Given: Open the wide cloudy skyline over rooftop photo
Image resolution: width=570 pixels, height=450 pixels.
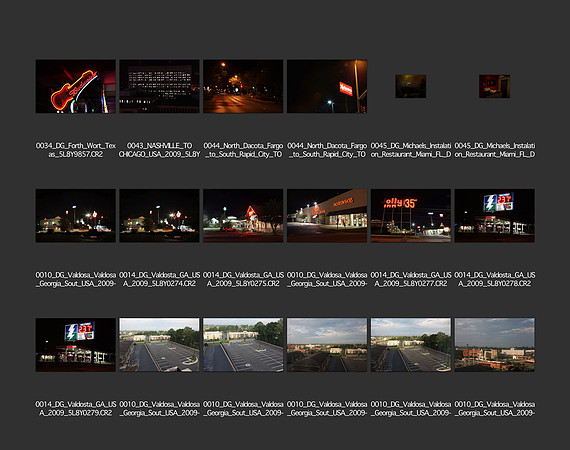Looking at the screenshot, I should click(x=327, y=345).
